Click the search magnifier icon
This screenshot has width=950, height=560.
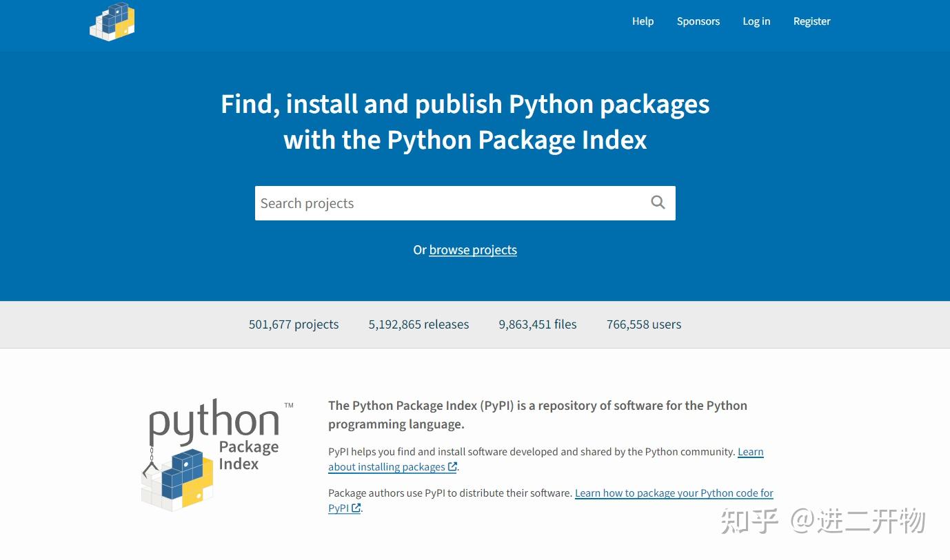click(x=657, y=202)
